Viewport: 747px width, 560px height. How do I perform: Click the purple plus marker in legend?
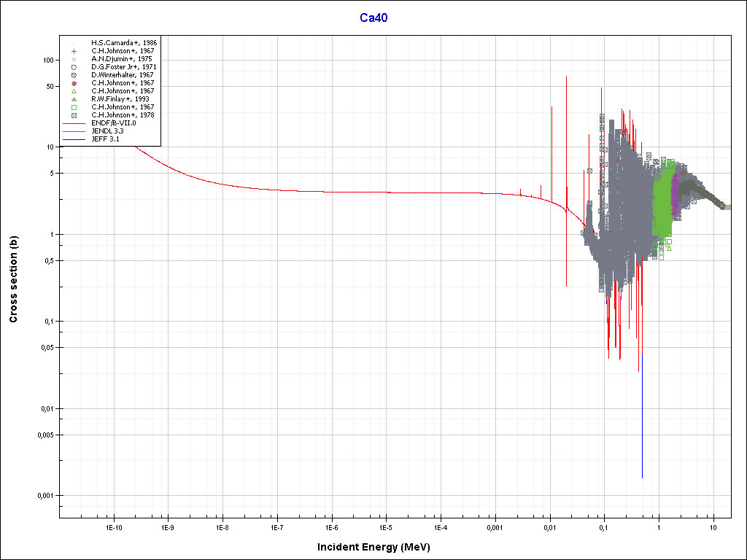pyautogui.click(x=74, y=51)
